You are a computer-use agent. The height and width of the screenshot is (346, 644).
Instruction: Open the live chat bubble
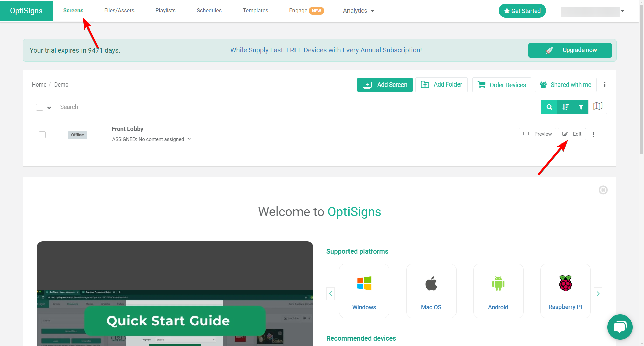coord(620,327)
